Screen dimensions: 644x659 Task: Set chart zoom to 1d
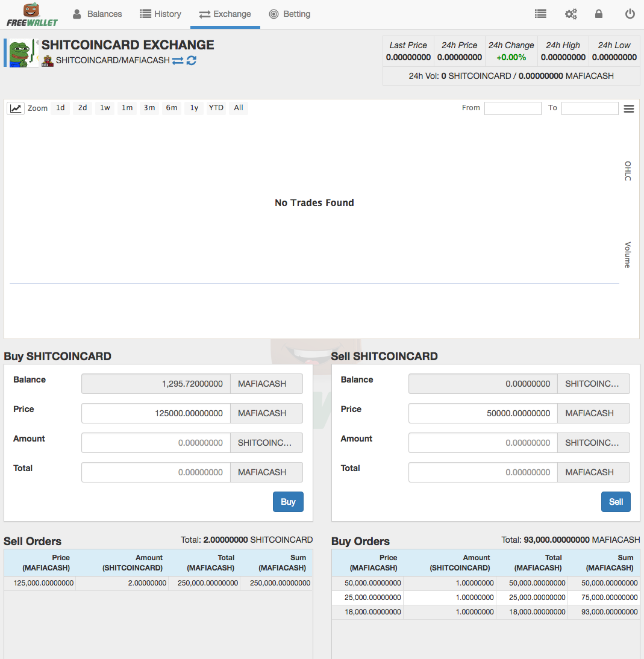(60, 108)
